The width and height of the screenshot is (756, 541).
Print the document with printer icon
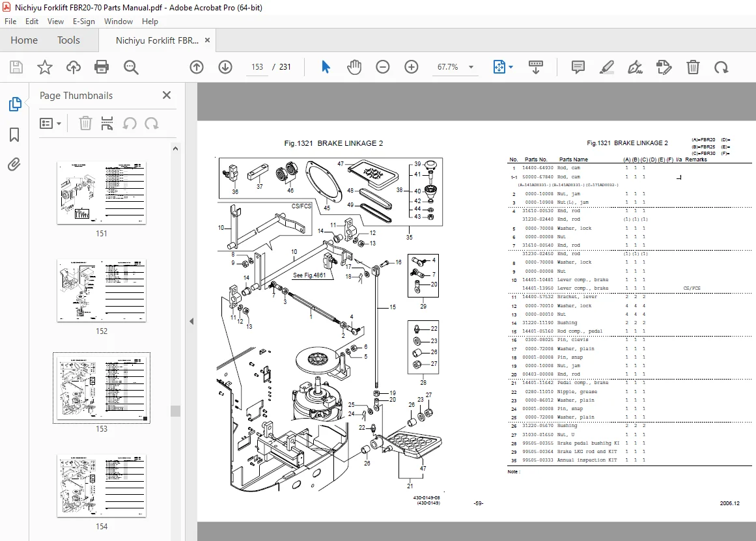102,67
